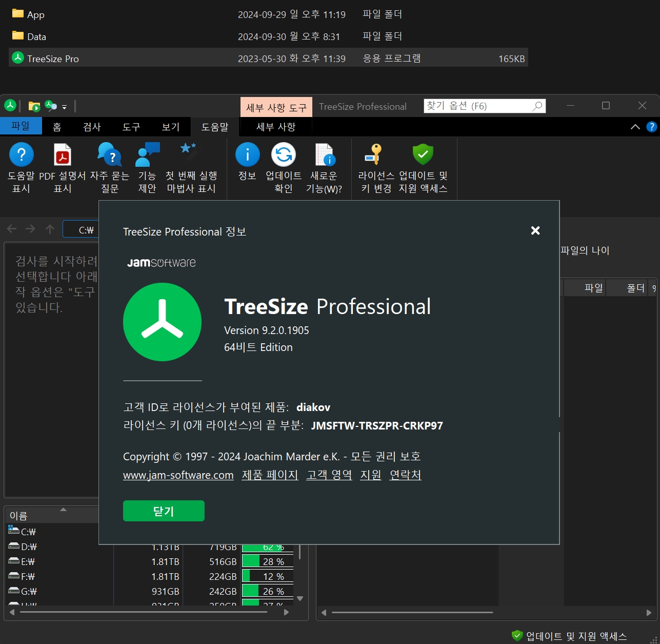Screen dimensions: 660x644
Task: Select the F:\ drive in list
Action: click(28, 576)
